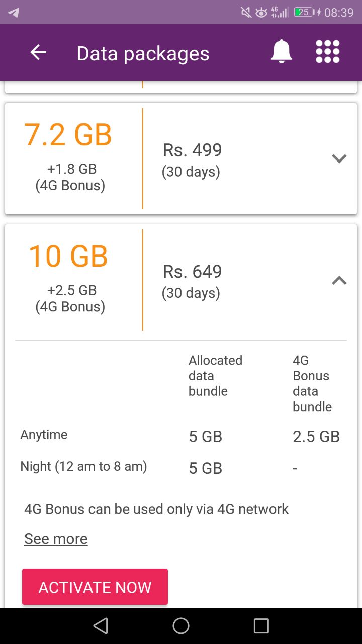Tap the eye comfort status icon
This screenshot has height=644, width=362.
point(261,13)
